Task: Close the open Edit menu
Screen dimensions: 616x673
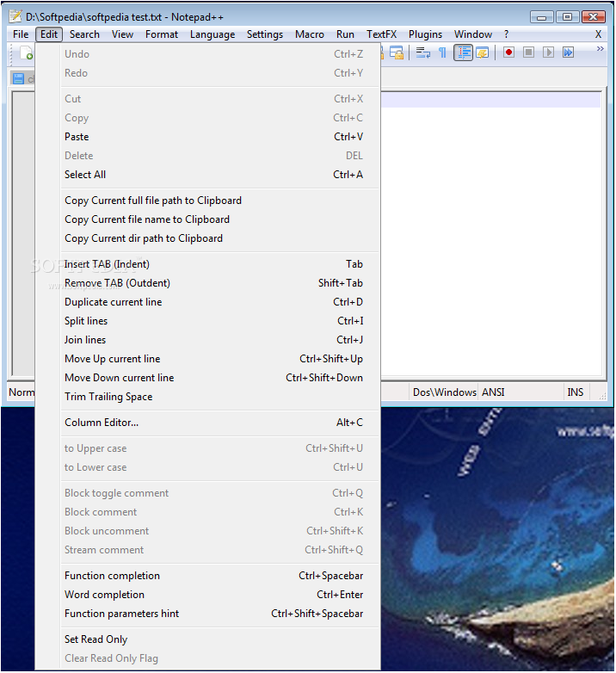Action: [49, 34]
